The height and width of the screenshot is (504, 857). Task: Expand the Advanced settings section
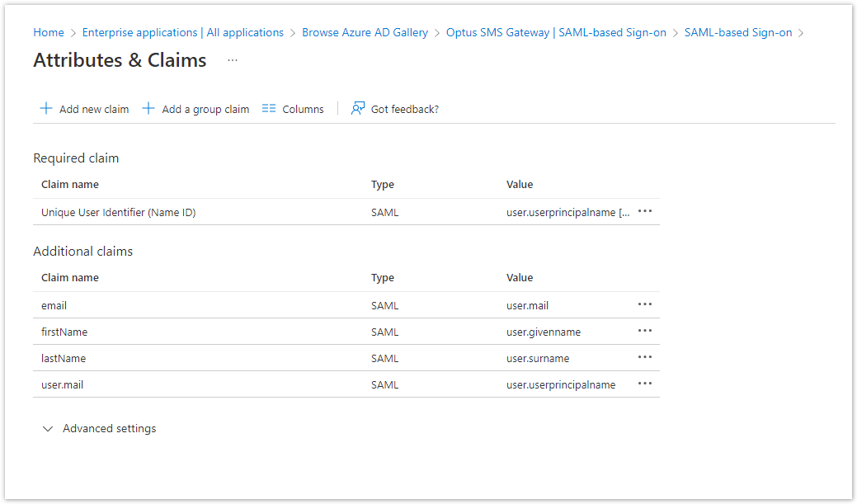coord(48,429)
